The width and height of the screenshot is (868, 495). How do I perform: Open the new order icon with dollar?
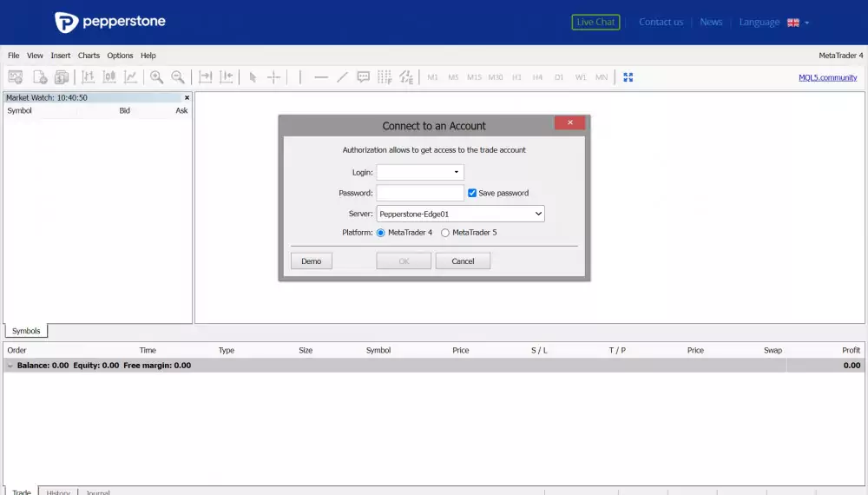click(x=62, y=77)
